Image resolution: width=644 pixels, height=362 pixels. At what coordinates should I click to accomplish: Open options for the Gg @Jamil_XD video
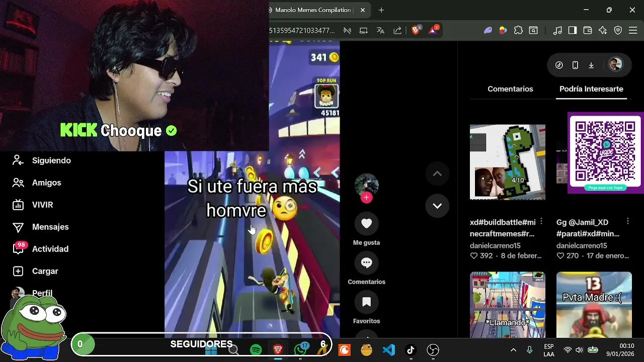[x=627, y=221]
